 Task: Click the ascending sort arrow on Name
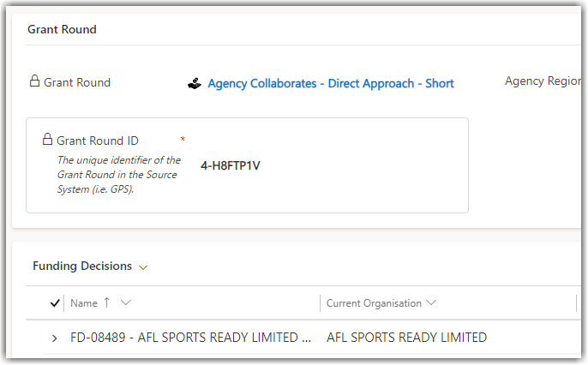click(107, 302)
